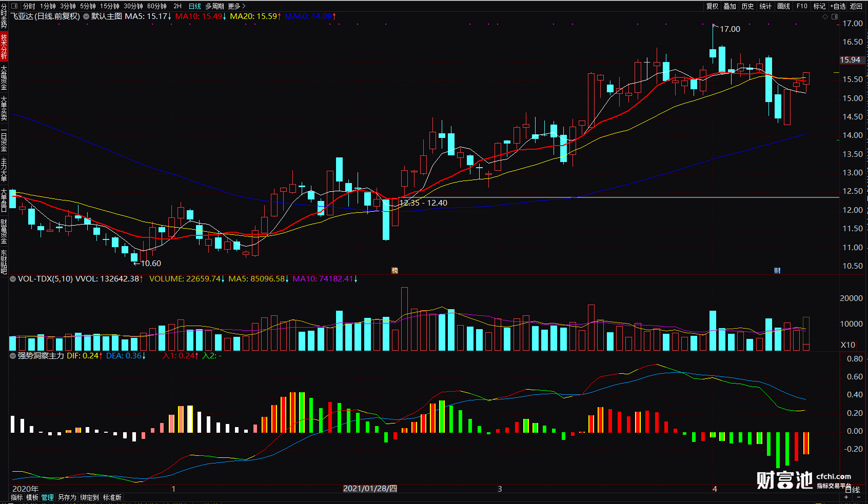
Task: Open the 多周期 multi-period view
Action: click(214, 6)
